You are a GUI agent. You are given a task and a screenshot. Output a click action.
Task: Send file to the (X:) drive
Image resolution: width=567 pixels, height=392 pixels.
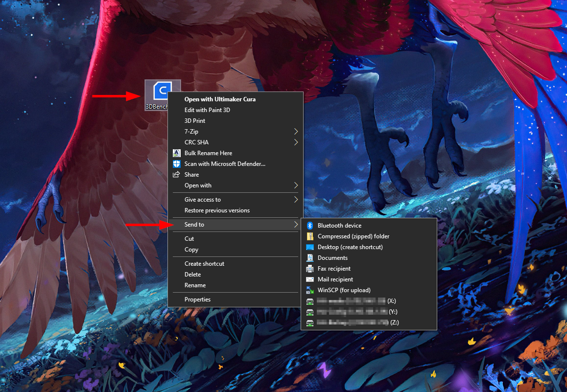[x=369, y=301]
